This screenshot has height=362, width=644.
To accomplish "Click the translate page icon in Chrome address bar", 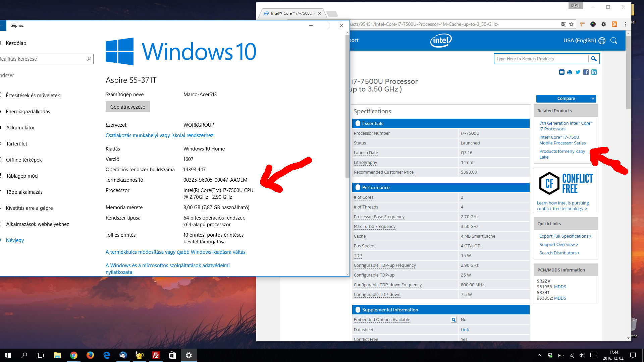I will [563, 24].
